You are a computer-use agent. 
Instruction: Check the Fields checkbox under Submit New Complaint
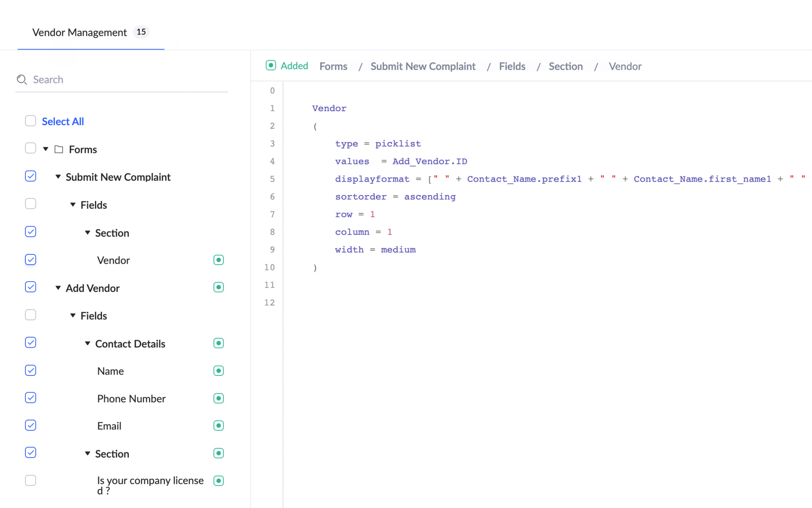[31, 204]
